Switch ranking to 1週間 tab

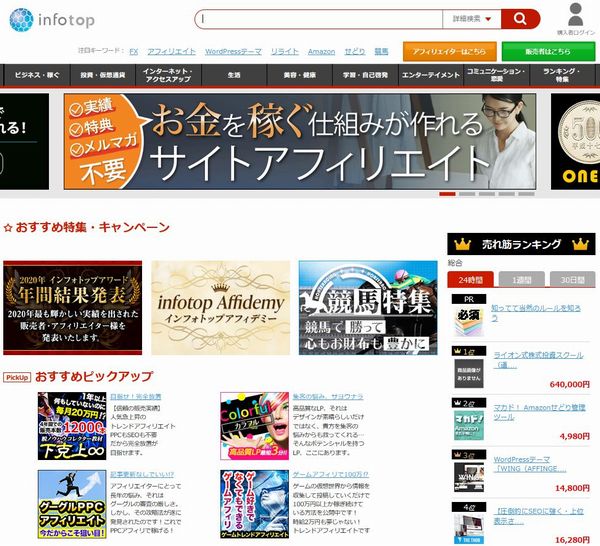coord(522,280)
